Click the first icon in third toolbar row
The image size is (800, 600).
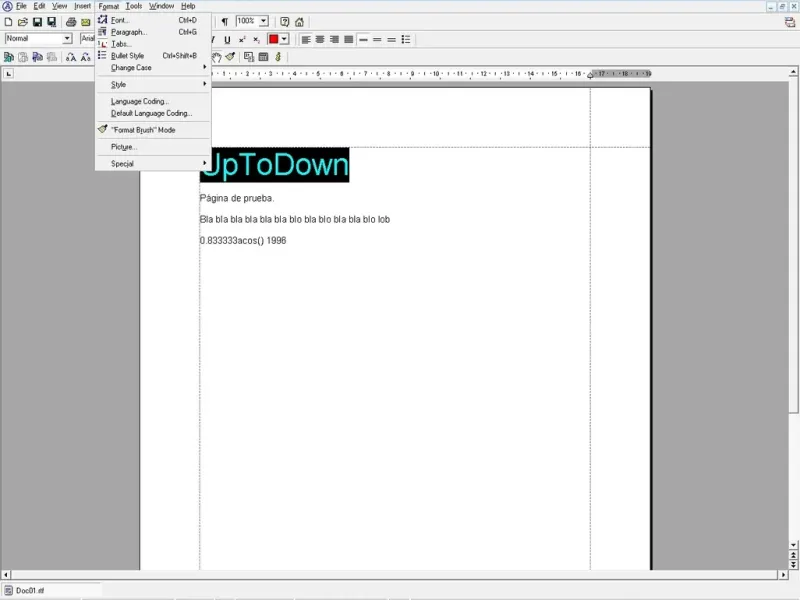9,57
